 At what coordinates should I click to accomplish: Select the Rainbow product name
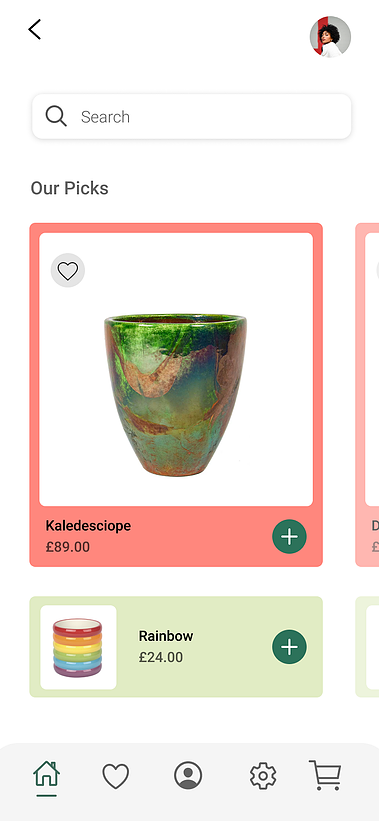166,636
